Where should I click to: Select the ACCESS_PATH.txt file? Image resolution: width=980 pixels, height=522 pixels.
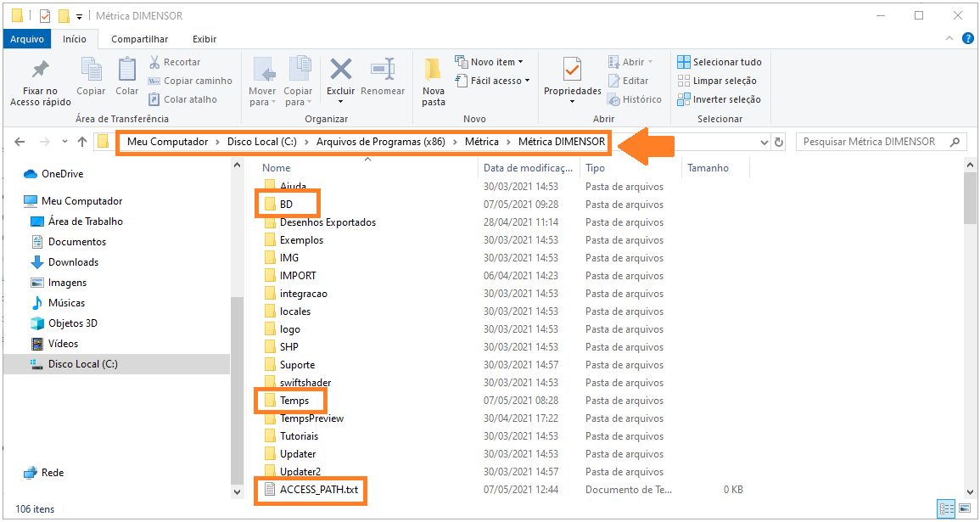(x=318, y=490)
